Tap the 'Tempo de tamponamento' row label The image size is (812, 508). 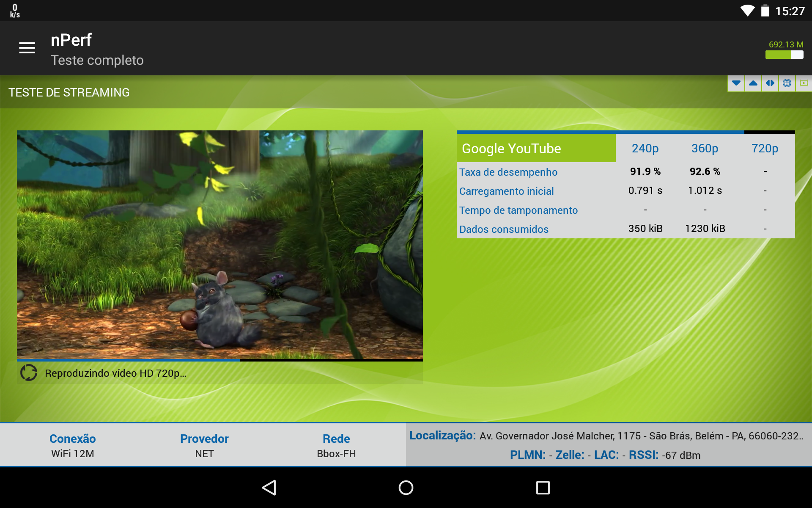tap(518, 210)
